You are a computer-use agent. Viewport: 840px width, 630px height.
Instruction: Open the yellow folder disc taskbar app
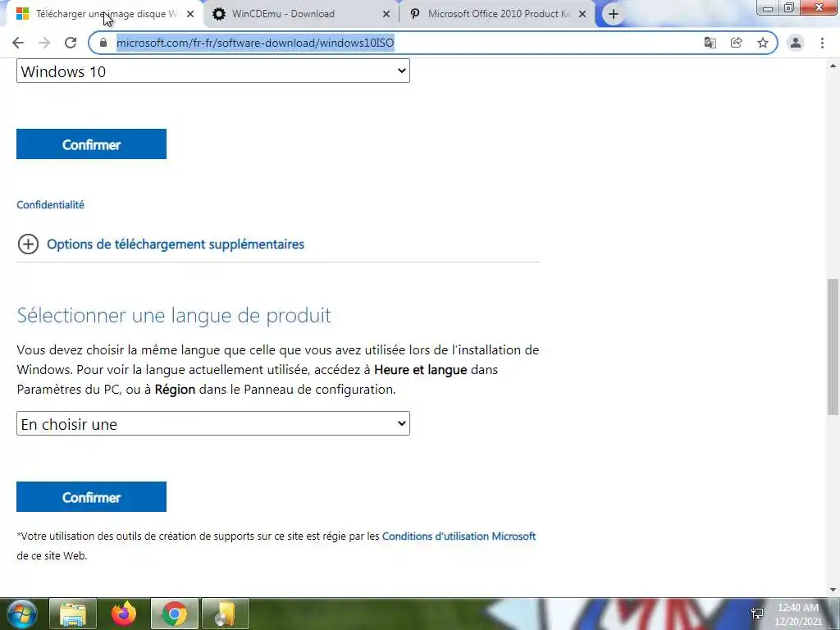click(x=226, y=614)
